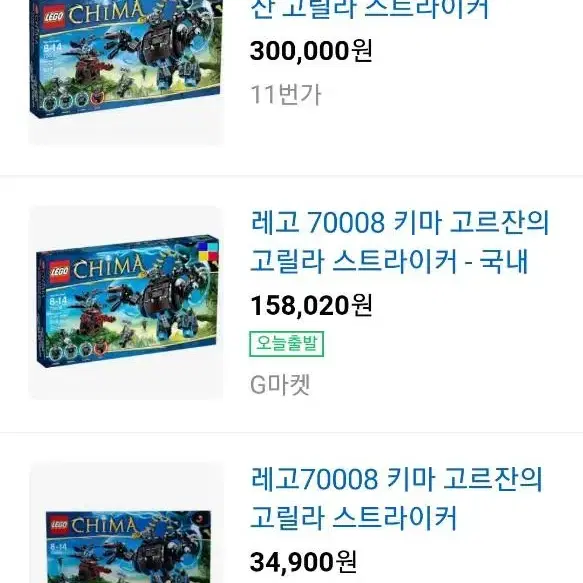Tap the 오늘출발 badge
Viewport: 583px width, 583px height.
click(x=286, y=344)
